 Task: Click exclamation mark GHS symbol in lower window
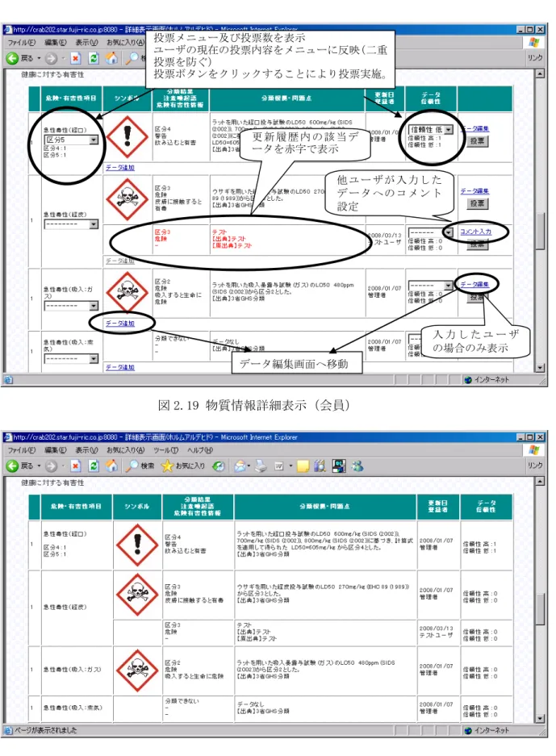(x=137, y=545)
